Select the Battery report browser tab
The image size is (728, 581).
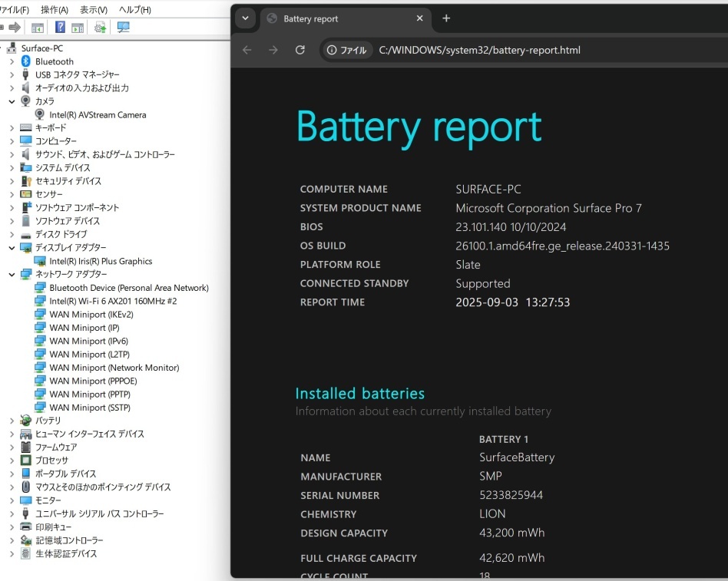click(346, 18)
